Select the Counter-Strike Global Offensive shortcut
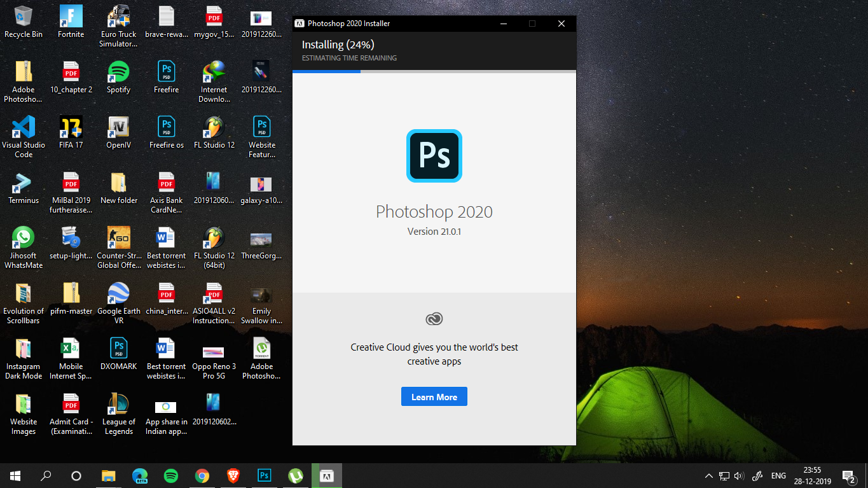The height and width of the screenshot is (488, 868). 118,248
